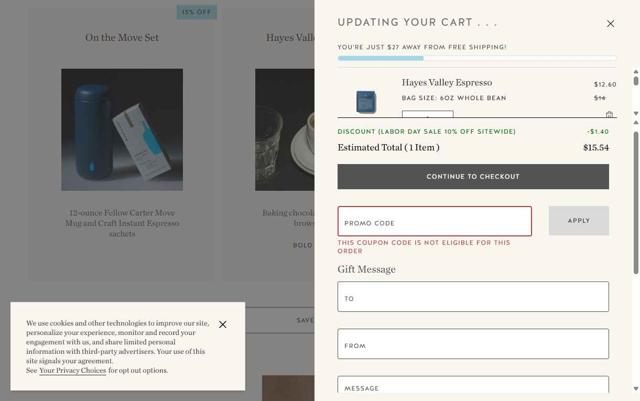Click the cart items scroll down arrow
640x401 pixels.
tap(636, 113)
